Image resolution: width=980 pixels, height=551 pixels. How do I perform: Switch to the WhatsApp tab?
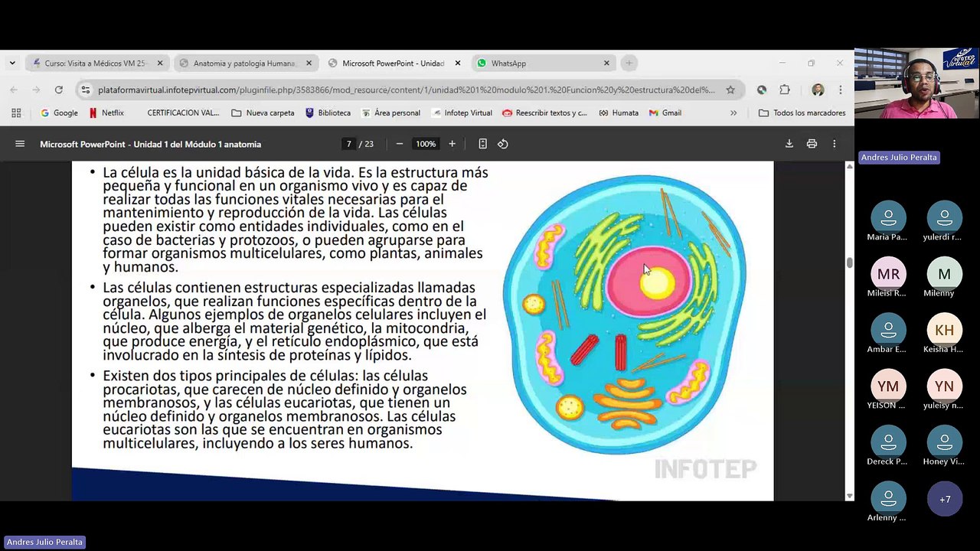click(543, 64)
